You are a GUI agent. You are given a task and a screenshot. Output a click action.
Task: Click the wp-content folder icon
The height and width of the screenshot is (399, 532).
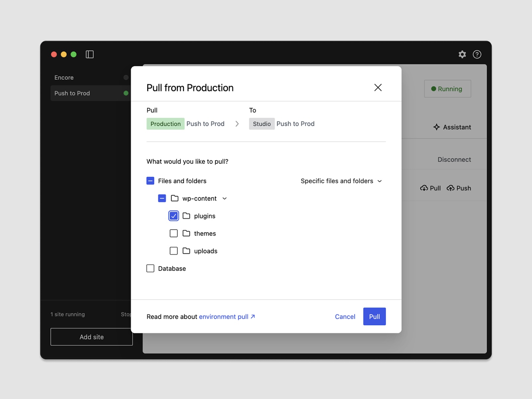(175, 198)
